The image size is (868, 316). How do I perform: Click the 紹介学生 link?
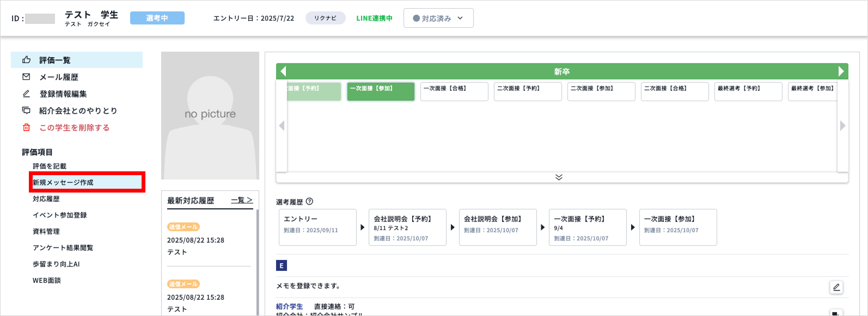pos(289,307)
